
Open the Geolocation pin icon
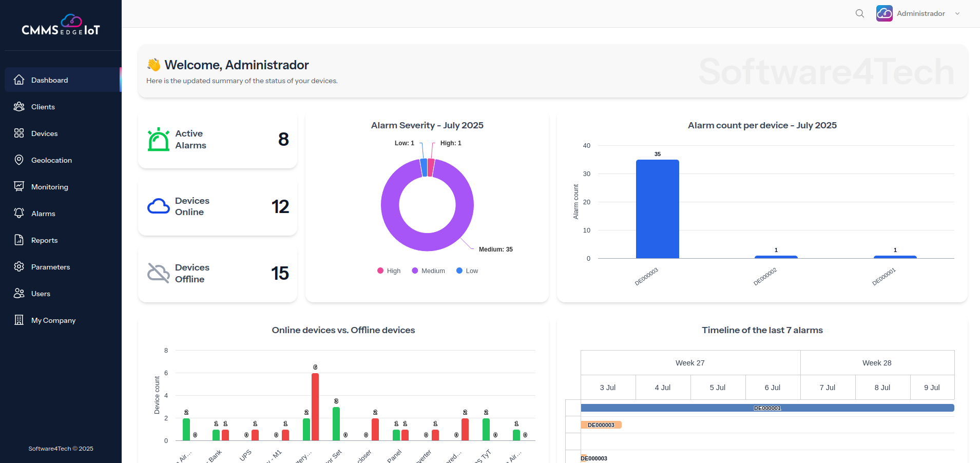(19, 160)
